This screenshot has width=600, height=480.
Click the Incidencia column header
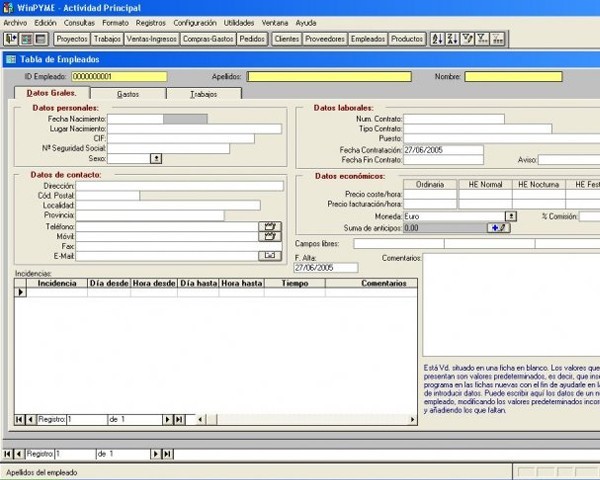tap(57, 283)
